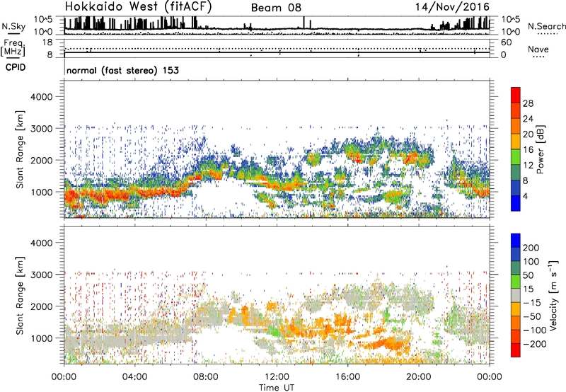Click the '16' power colorbar tick
Screen dimensions: 566x392
(x=528, y=150)
